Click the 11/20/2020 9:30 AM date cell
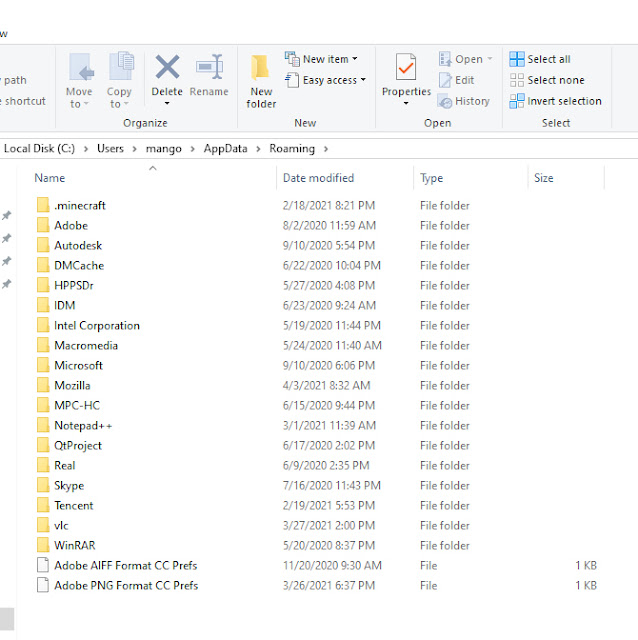Viewport: 638px width, 640px height. tap(332, 565)
